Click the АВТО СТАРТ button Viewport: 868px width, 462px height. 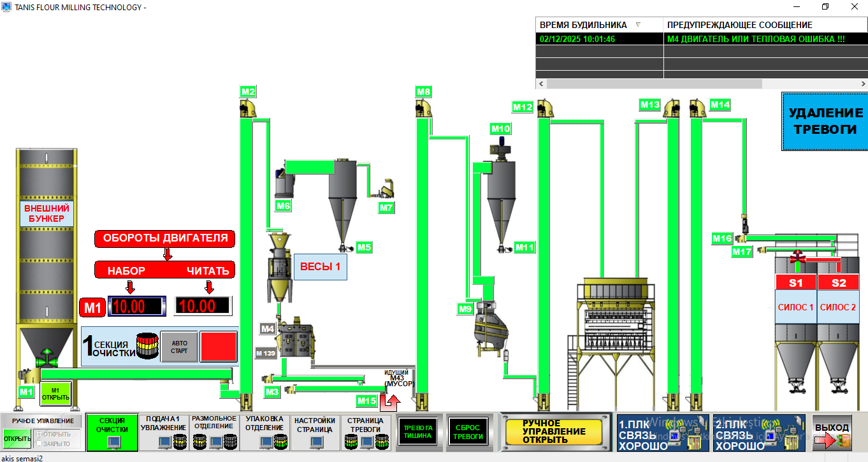tap(179, 346)
